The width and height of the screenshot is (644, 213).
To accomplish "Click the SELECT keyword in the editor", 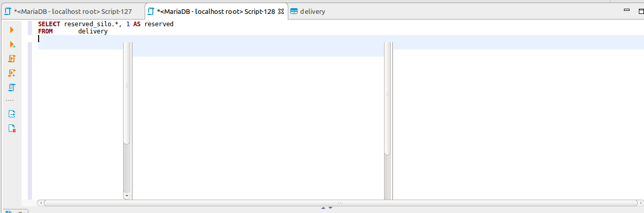I will click(x=49, y=24).
